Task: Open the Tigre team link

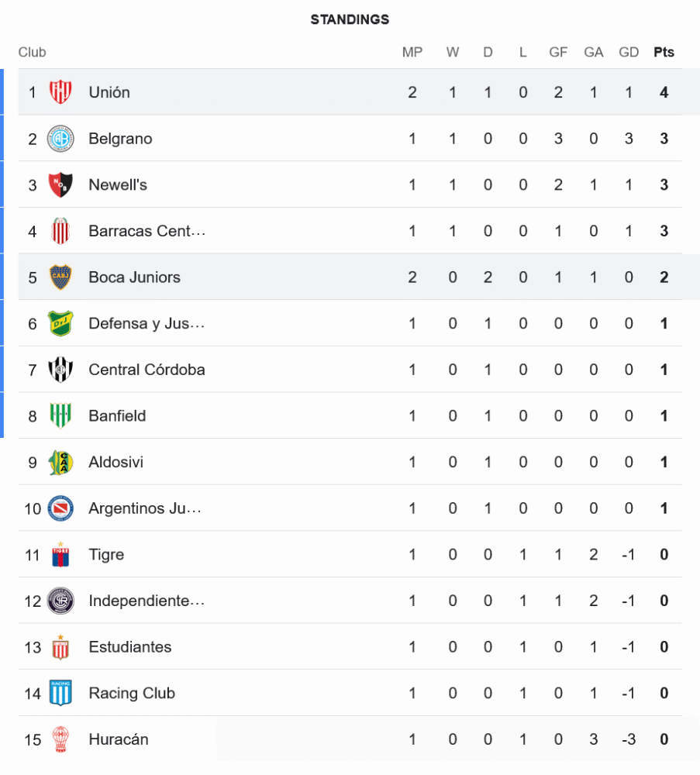Action: click(106, 555)
